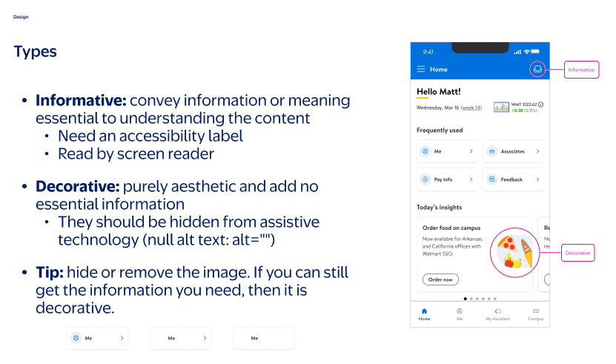Click the 'Home' title in the phone header

coord(438,69)
